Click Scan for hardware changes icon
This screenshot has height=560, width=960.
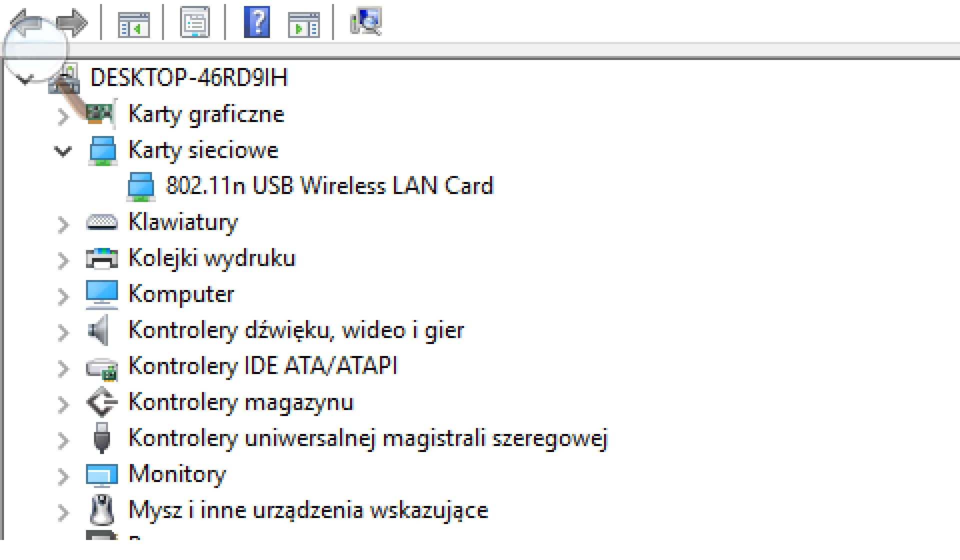(366, 21)
